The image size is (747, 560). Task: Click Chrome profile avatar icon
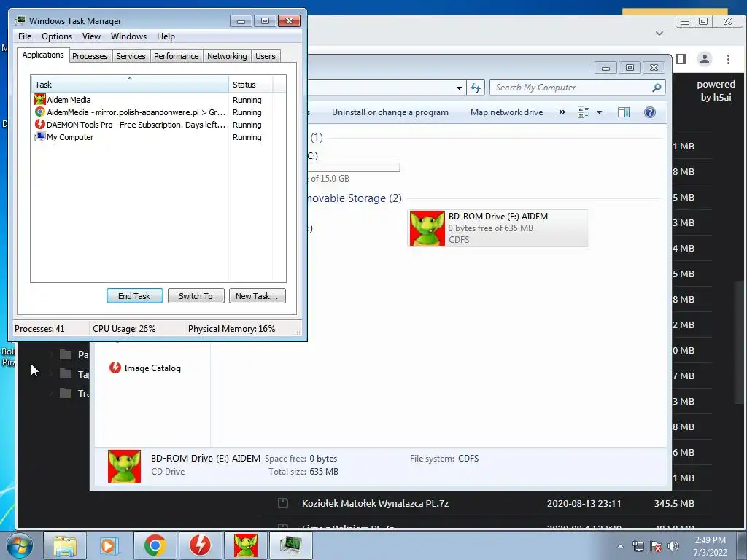[x=704, y=59]
